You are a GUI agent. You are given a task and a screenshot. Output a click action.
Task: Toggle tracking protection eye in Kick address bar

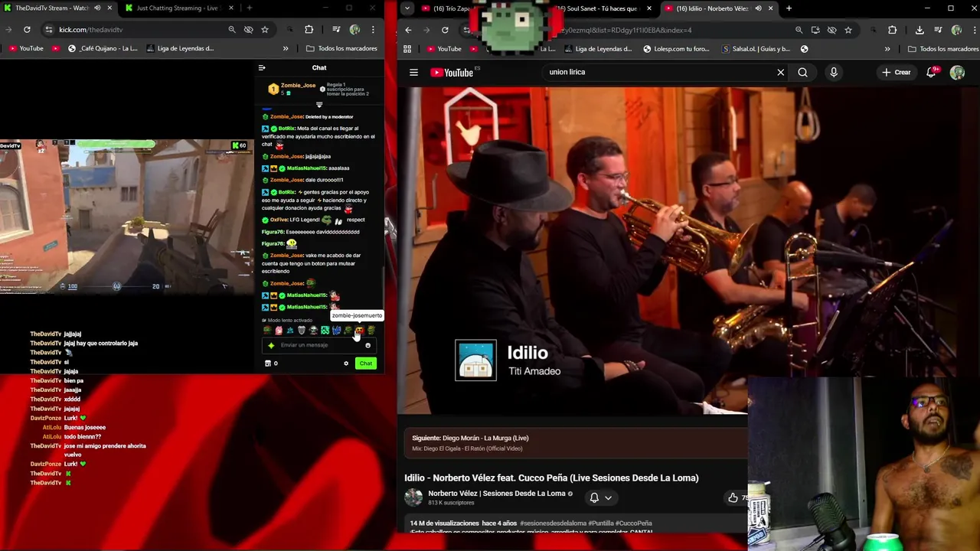pos(249,30)
